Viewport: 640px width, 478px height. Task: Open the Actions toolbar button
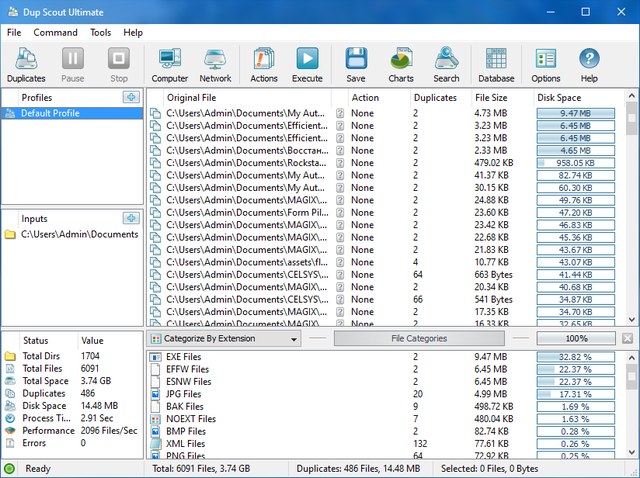264,64
